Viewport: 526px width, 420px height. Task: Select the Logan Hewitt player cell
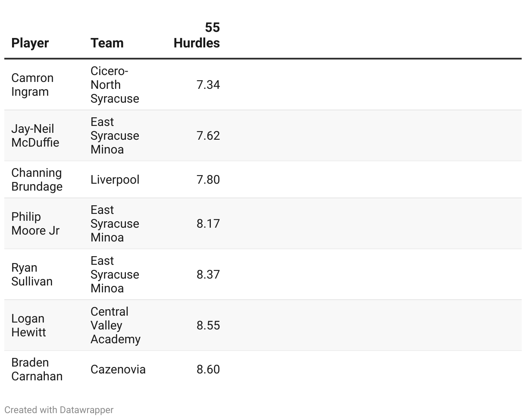coord(28,326)
